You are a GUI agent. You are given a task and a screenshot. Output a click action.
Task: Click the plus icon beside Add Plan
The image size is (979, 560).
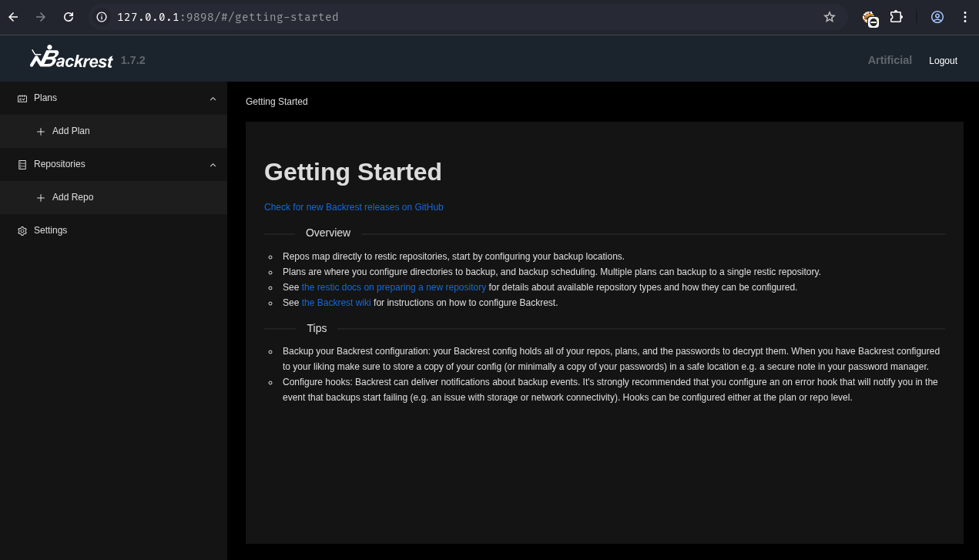[x=41, y=132]
